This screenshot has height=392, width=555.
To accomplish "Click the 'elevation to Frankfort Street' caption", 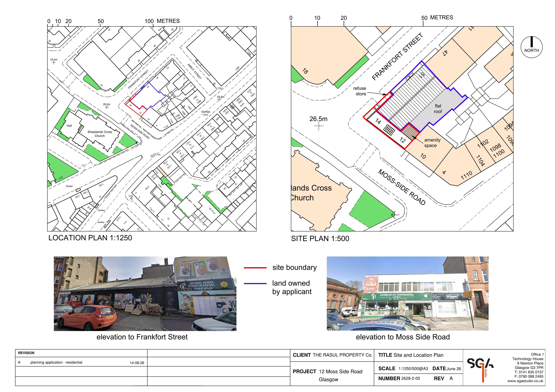I will 142,337.
